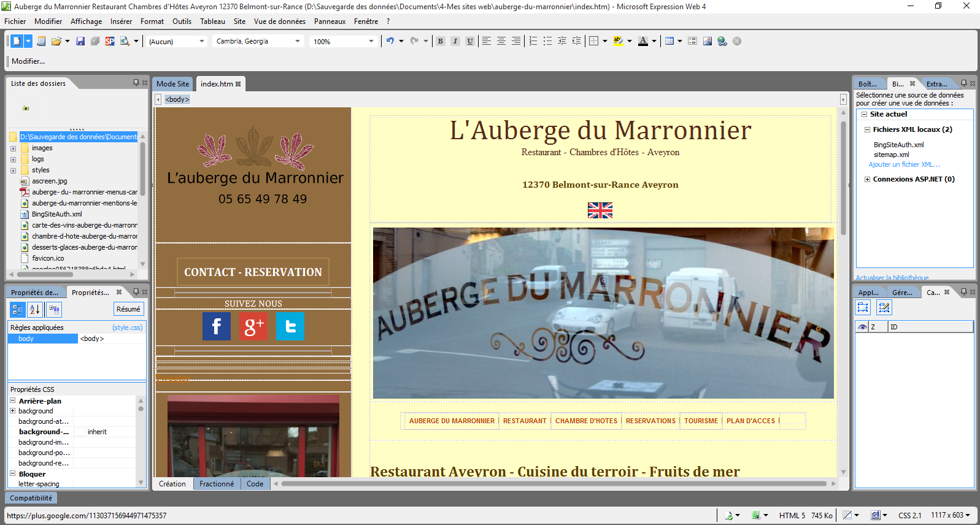The width and height of the screenshot is (980, 525).
Task: Open the font dropdown showing Cambria, Georgia
Action: click(258, 41)
